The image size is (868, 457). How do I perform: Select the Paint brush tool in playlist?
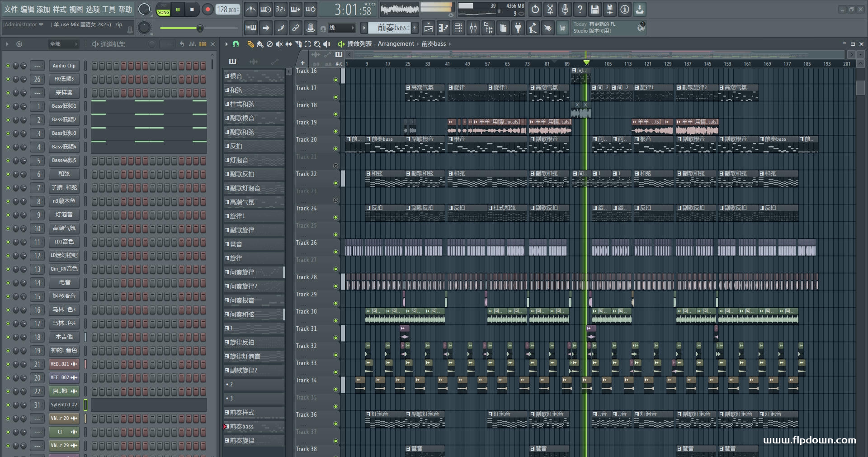[x=260, y=44]
